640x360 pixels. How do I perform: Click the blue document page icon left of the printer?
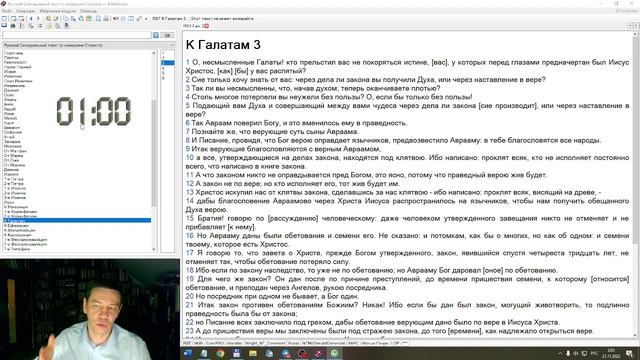click(x=98, y=18)
